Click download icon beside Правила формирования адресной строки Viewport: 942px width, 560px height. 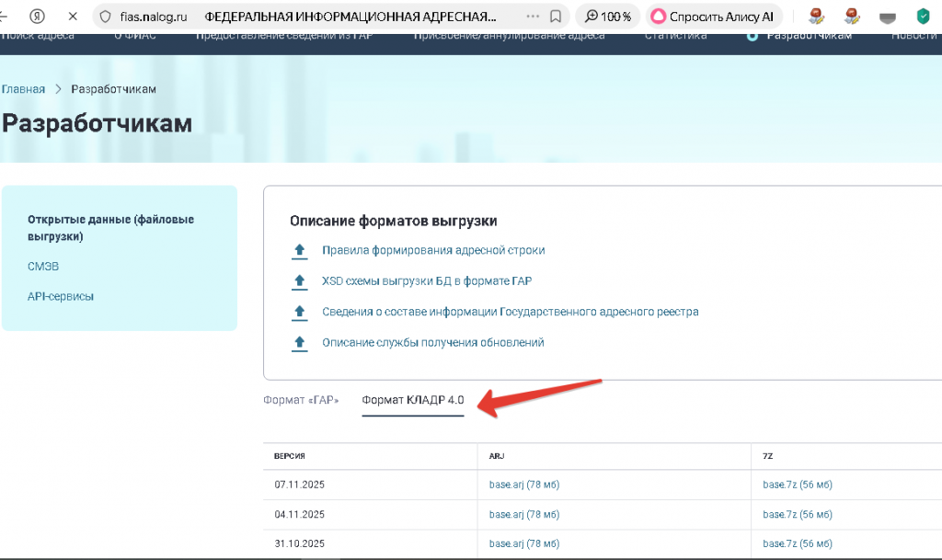click(x=299, y=251)
